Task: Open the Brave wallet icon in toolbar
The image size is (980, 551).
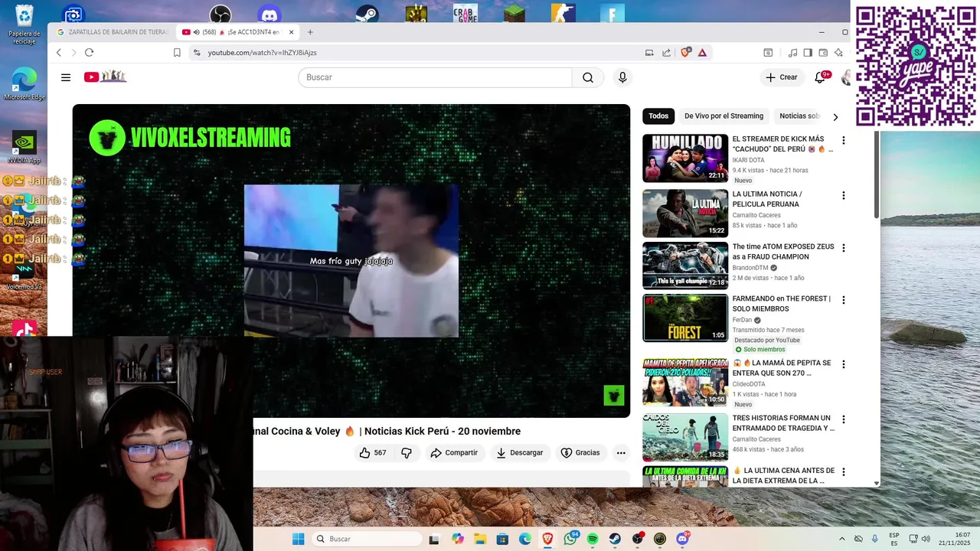Action: coord(823,53)
